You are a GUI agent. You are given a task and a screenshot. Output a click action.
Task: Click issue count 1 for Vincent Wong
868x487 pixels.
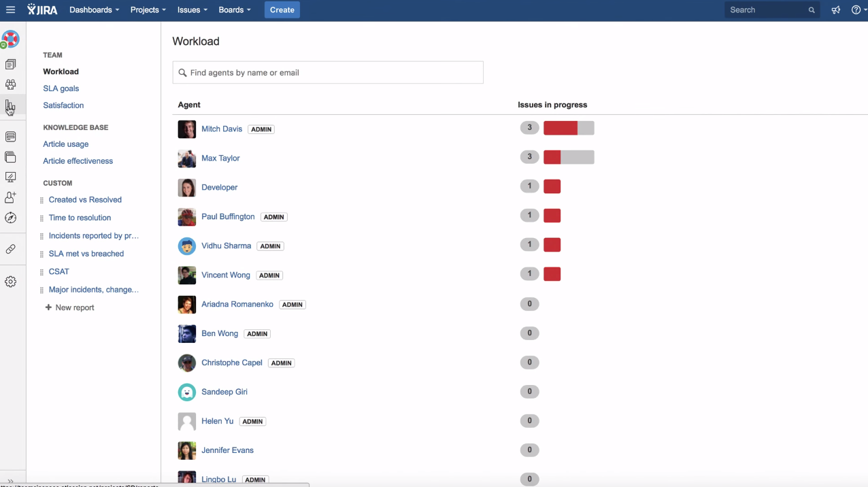pyautogui.click(x=529, y=274)
